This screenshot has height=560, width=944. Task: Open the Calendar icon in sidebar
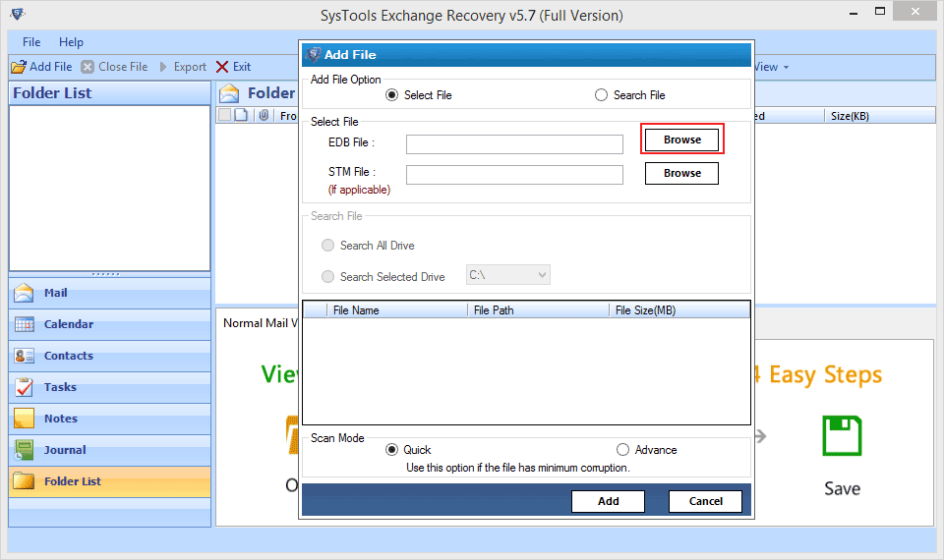pos(24,324)
